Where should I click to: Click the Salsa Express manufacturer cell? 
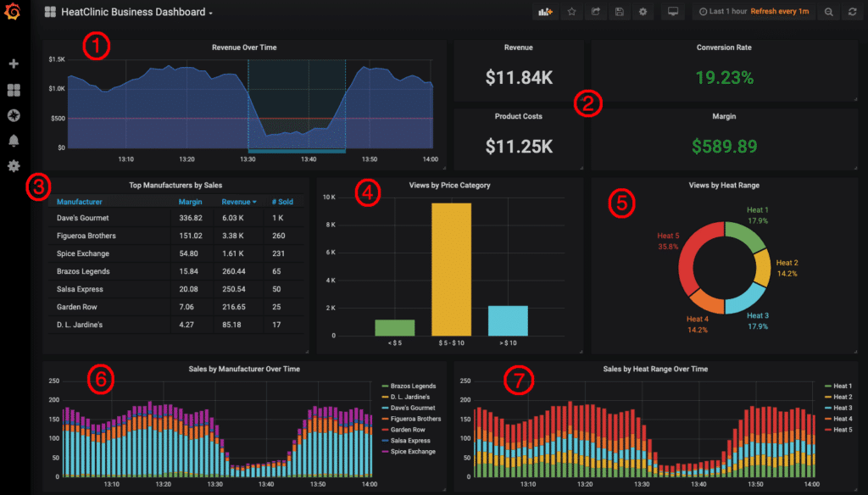80,289
